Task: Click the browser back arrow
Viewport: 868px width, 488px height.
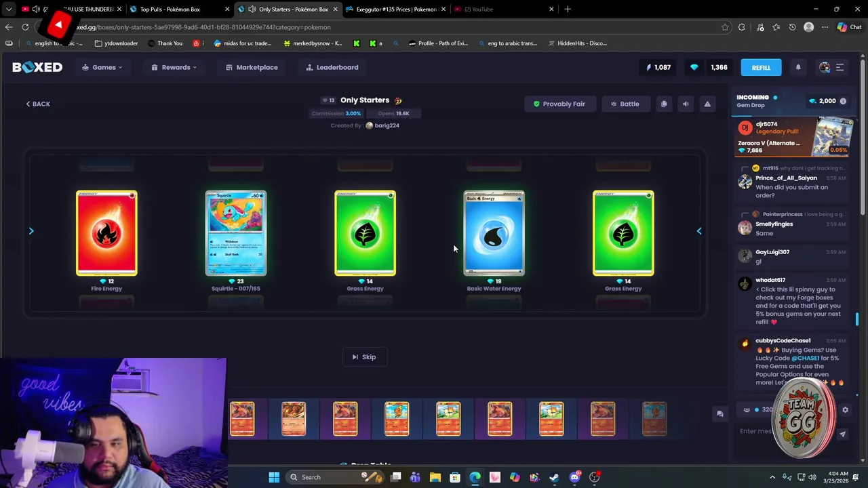Action: pos(8,27)
